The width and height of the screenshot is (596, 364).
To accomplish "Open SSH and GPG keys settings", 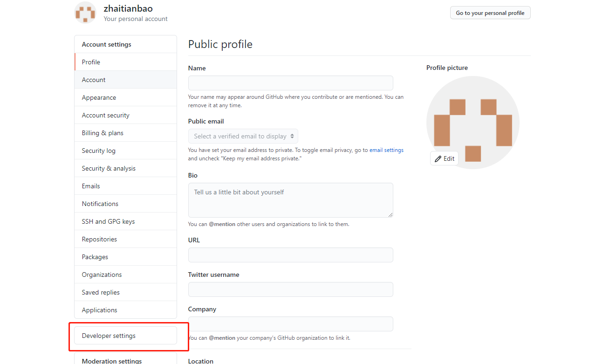I will [108, 221].
